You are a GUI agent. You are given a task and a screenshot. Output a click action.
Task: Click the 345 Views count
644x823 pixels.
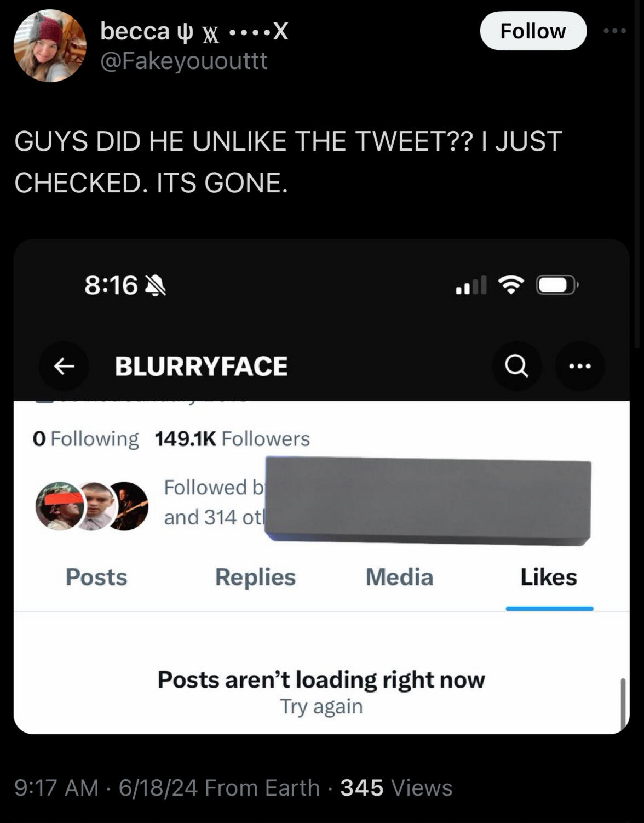(x=396, y=788)
